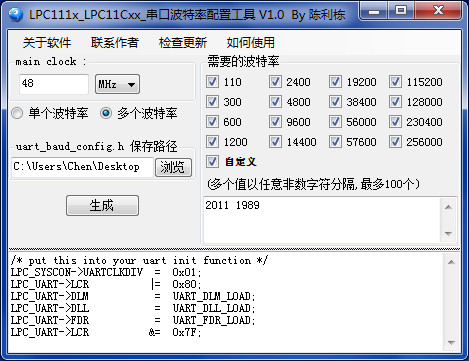The height and width of the screenshot is (361, 469).
Task: Maximize the window
Action: coord(401,11)
